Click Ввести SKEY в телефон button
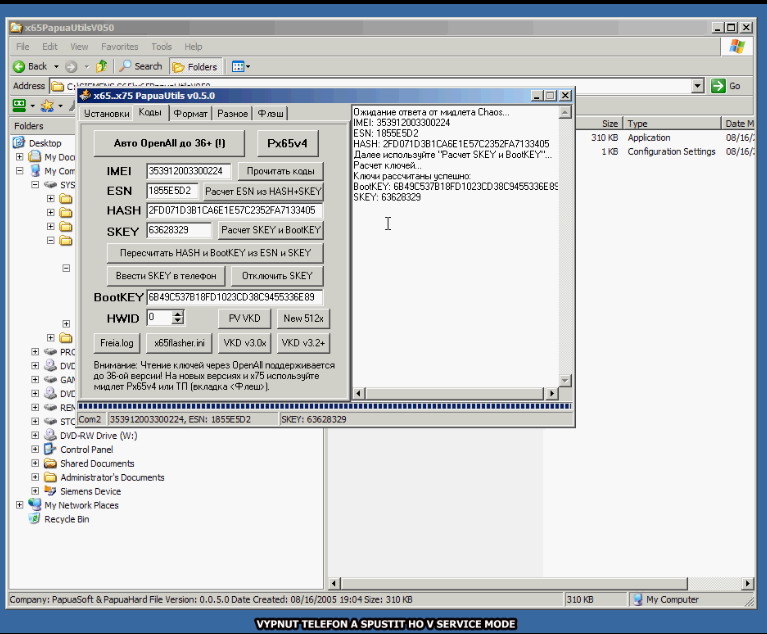767x634 pixels. tap(166, 276)
